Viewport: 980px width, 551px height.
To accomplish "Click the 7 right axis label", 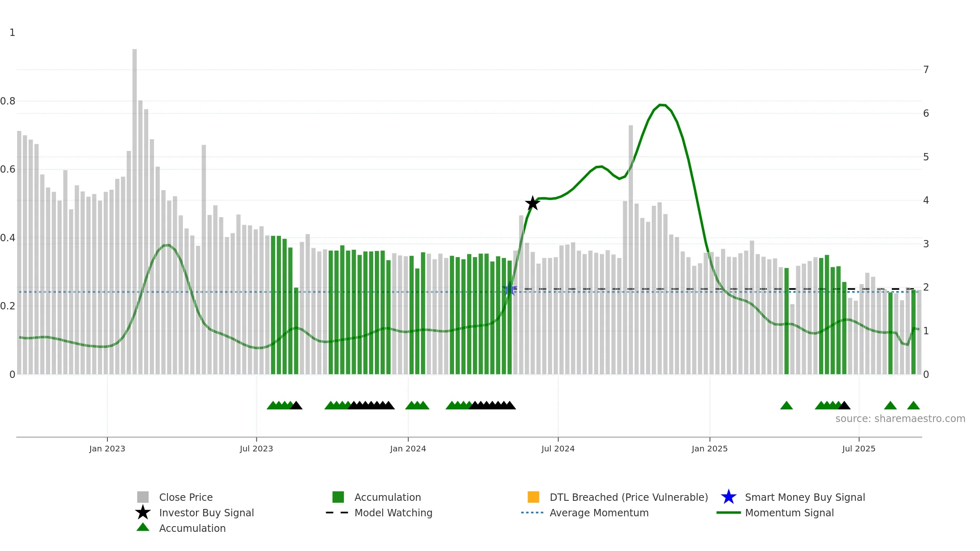I will [x=926, y=70].
